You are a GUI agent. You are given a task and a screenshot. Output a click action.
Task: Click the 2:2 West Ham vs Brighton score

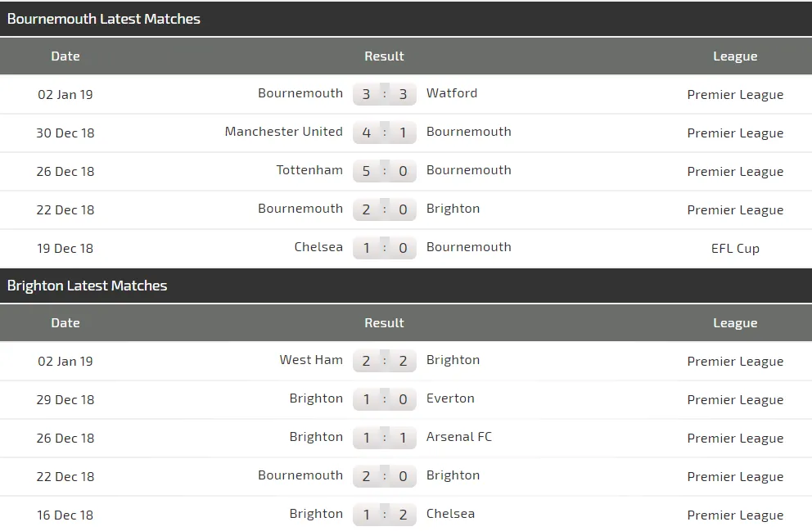pyautogui.click(x=385, y=361)
